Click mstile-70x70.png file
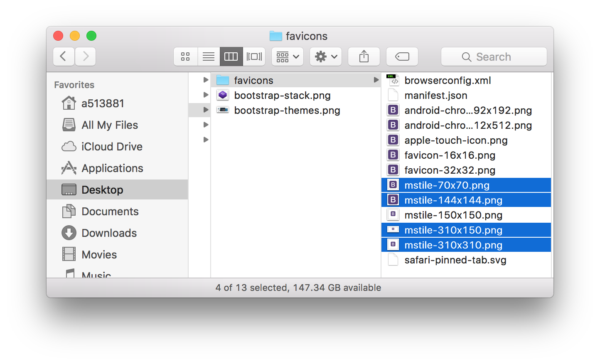The width and height of the screenshot is (600, 364). (466, 185)
